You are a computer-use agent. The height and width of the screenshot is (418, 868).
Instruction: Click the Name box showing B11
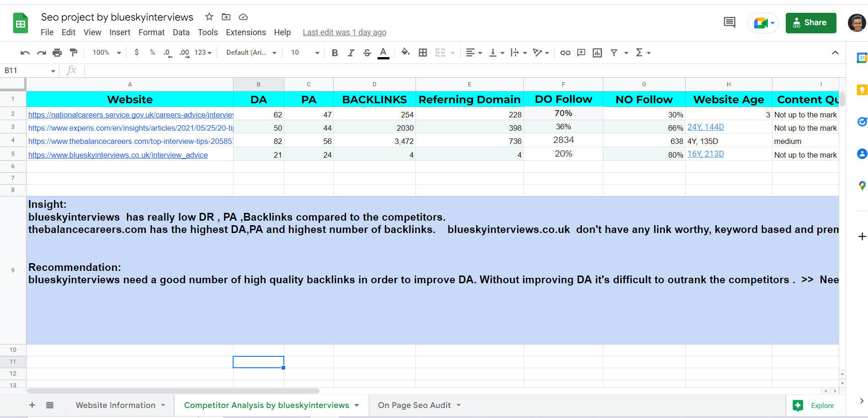pyautogui.click(x=30, y=70)
